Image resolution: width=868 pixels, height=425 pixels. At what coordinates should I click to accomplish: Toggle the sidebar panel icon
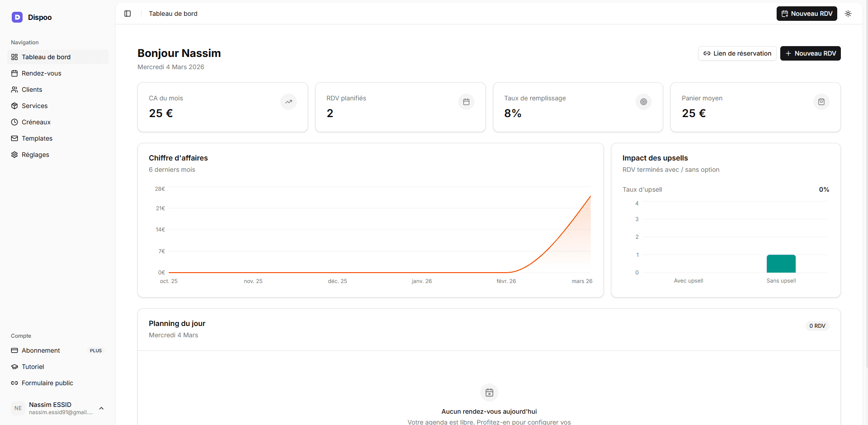coord(128,14)
